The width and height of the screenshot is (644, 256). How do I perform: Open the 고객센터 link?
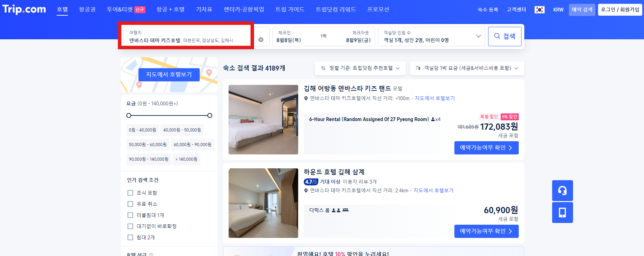pos(516,10)
